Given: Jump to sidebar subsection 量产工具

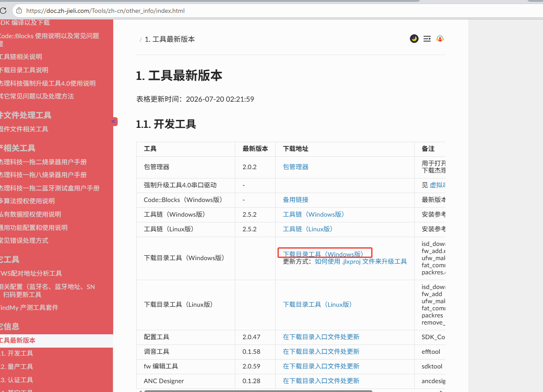Looking at the screenshot, I should coord(17,367).
